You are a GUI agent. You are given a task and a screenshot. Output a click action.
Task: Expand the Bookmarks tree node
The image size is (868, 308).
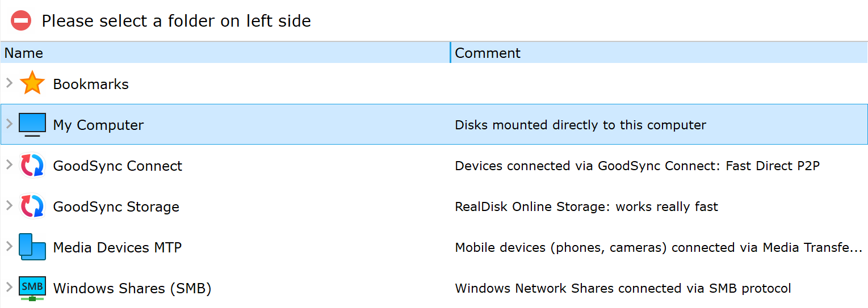(x=9, y=83)
